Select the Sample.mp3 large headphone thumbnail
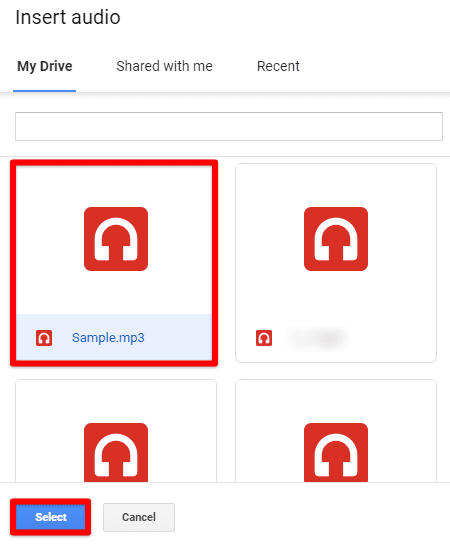Screen dimensions: 450x545 click(x=116, y=239)
